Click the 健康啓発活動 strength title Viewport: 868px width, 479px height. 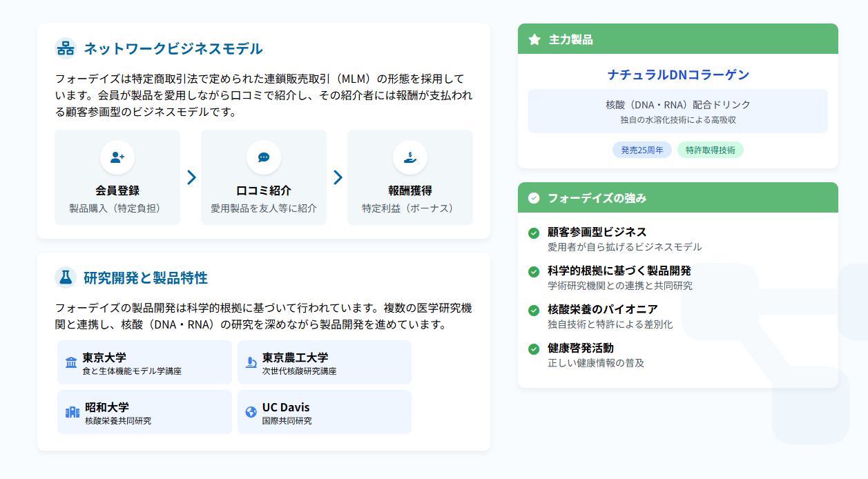pyautogui.click(x=581, y=348)
